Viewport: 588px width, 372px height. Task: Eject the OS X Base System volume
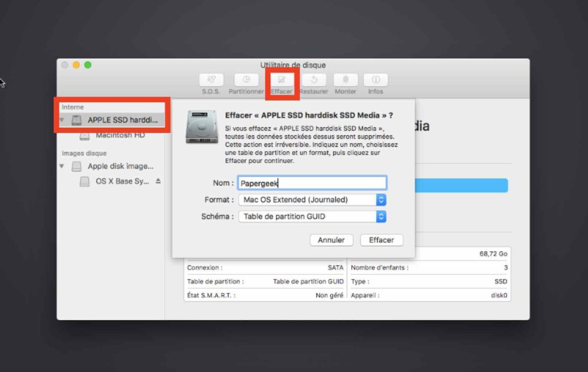coord(158,181)
